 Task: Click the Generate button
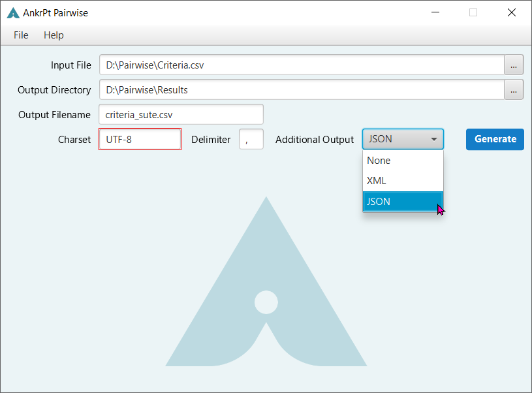495,139
